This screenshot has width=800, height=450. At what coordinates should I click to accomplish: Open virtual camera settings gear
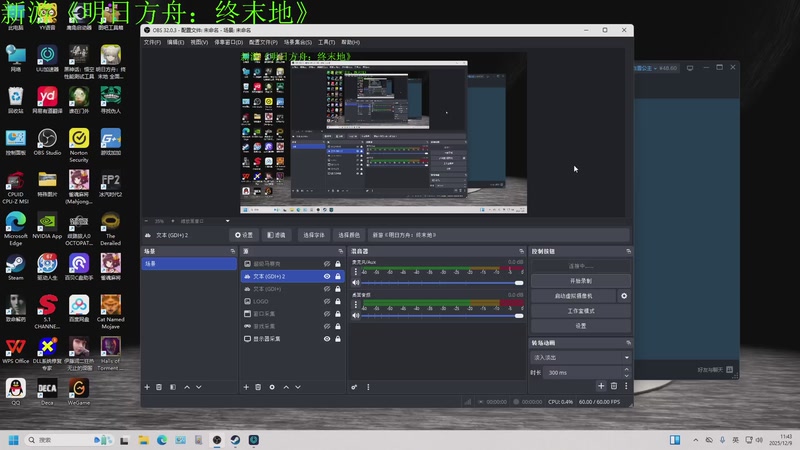(x=624, y=296)
